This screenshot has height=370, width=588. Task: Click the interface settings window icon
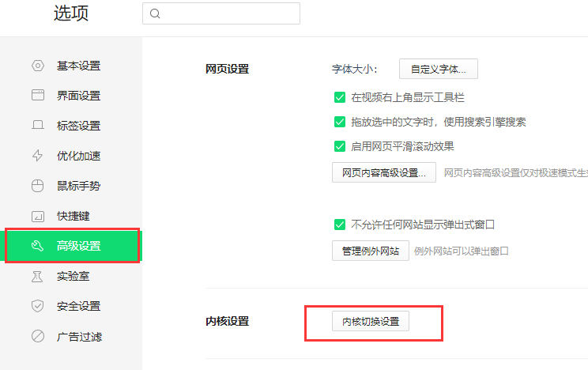point(37,96)
